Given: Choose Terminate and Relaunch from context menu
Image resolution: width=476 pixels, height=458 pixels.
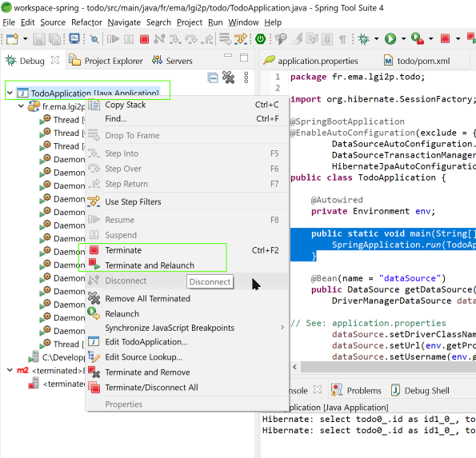Looking at the screenshot, I should 187,265.
